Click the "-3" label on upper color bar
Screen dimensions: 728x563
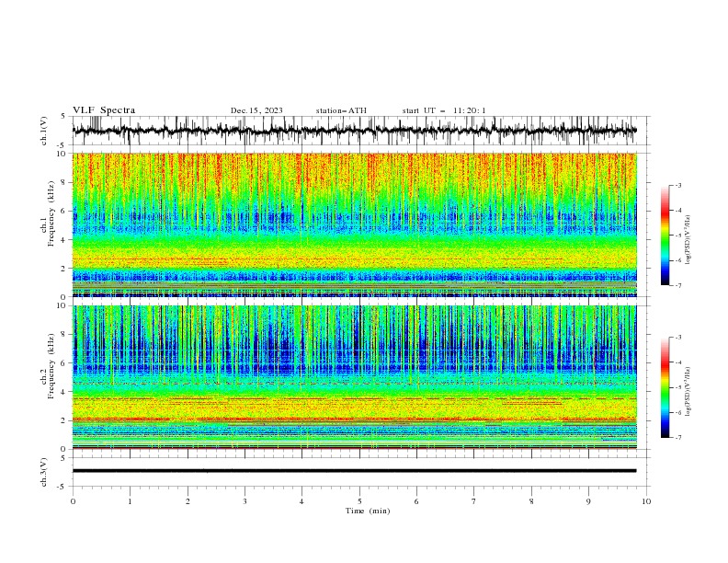click(x=677, y=185)
